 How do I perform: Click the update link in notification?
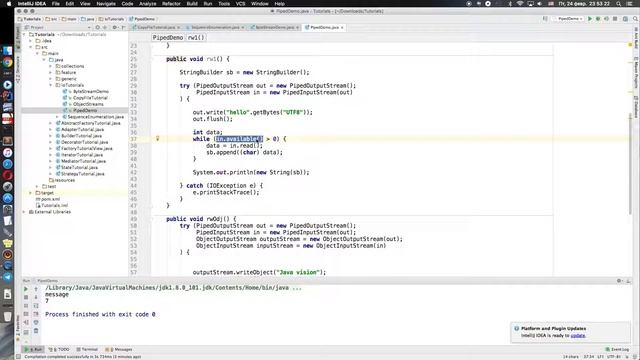point(578,336)
